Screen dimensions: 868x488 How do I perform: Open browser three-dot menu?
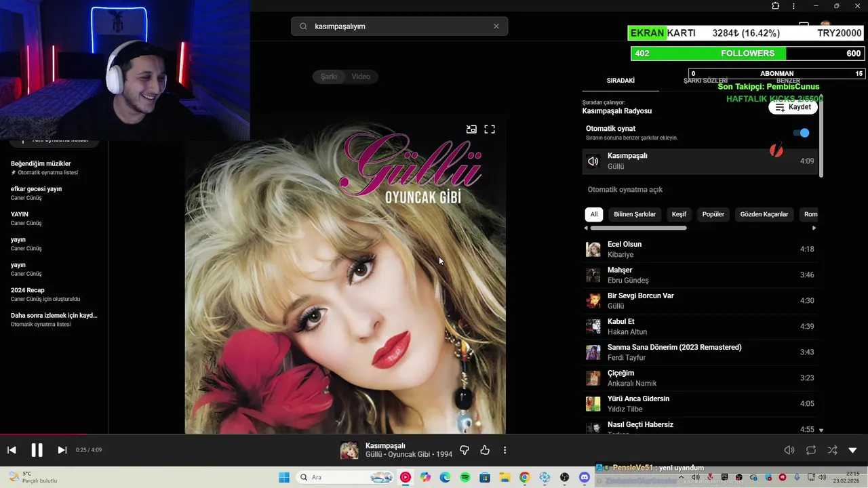click(793, 6)
